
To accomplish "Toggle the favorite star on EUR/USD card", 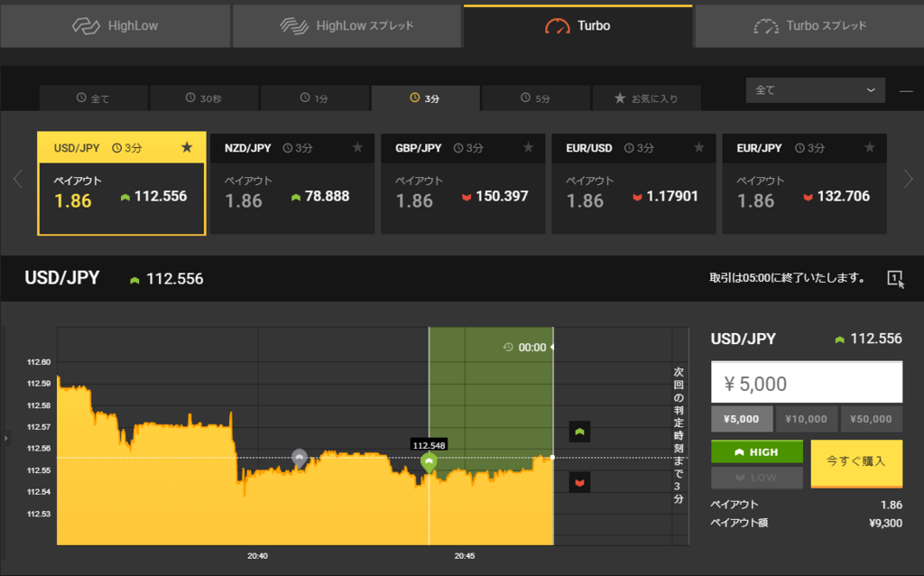I will coord(698,147).
